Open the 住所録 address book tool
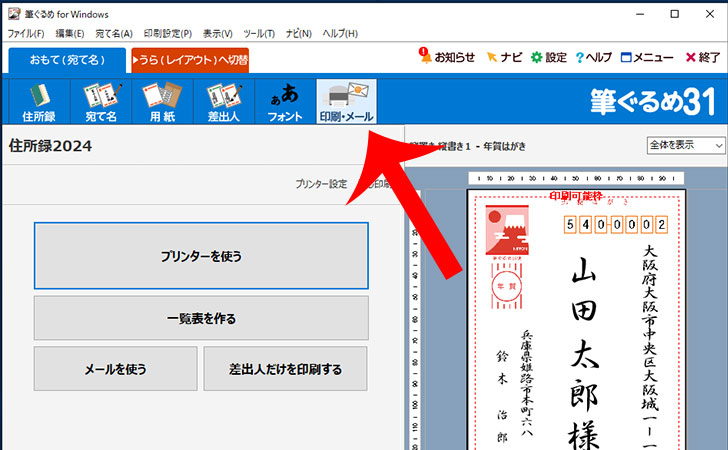 tap(39, 102)
